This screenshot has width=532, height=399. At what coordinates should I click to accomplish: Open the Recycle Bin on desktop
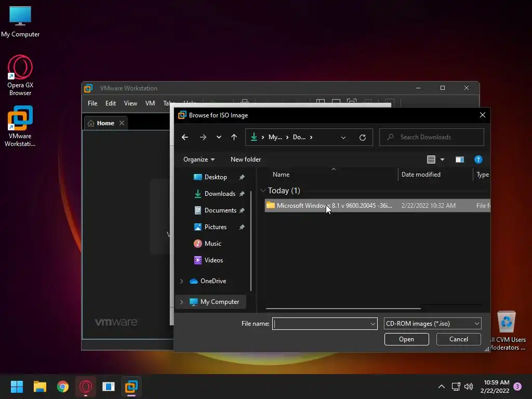point(506,322)
